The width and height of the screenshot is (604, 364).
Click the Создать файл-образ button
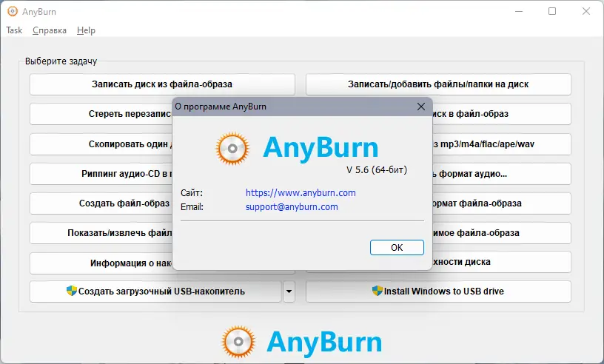(101, 203)
